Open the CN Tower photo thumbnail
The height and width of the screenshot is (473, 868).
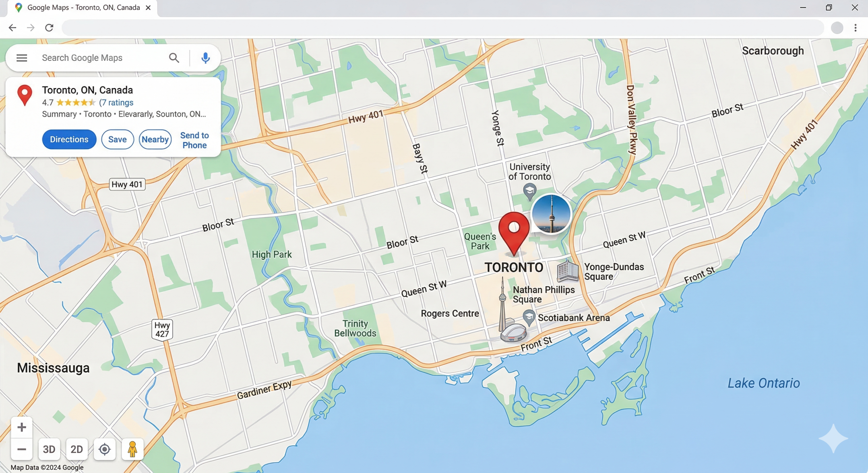coord(551,214)
